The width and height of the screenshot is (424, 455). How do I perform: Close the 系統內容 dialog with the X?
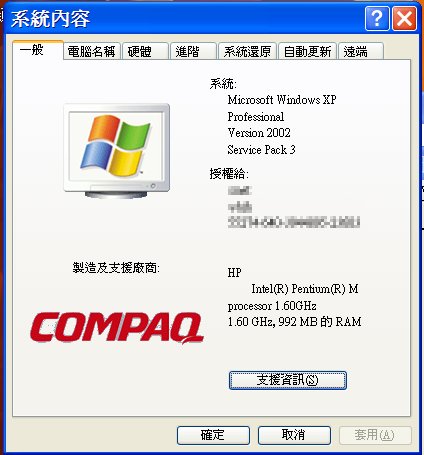pos(404,19)
